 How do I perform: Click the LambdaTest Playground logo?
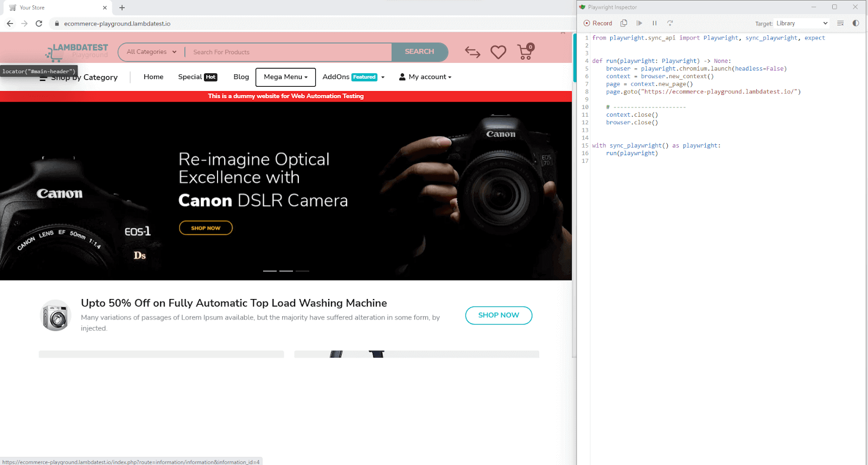[x=76, y=52]
